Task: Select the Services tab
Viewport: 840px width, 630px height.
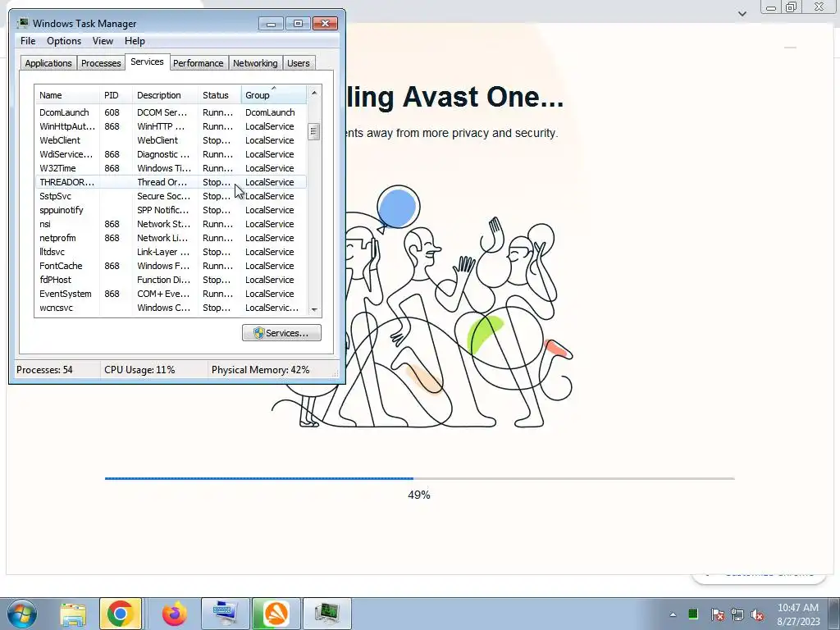Action: 148,62
